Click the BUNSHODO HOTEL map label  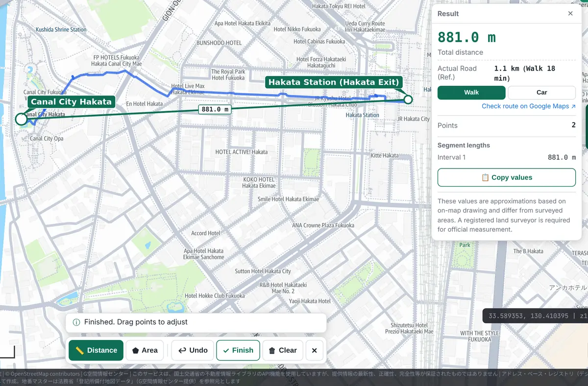(219, 43)
